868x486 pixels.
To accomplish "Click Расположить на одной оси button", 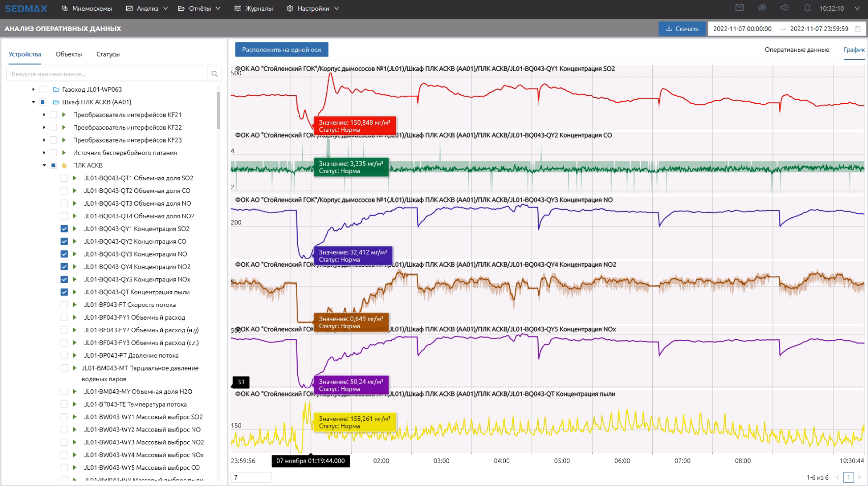I will (281, 50).
